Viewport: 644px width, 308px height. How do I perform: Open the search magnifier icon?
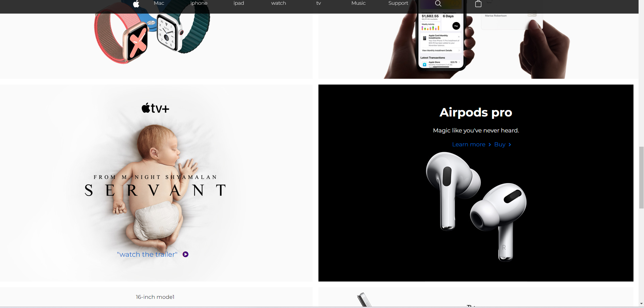(x=438, y=3)
